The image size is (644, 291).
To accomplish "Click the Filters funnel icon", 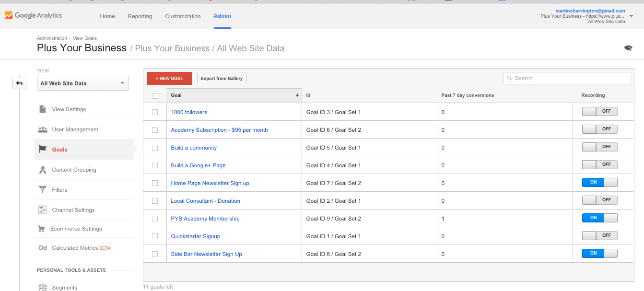I will [43, 190].
